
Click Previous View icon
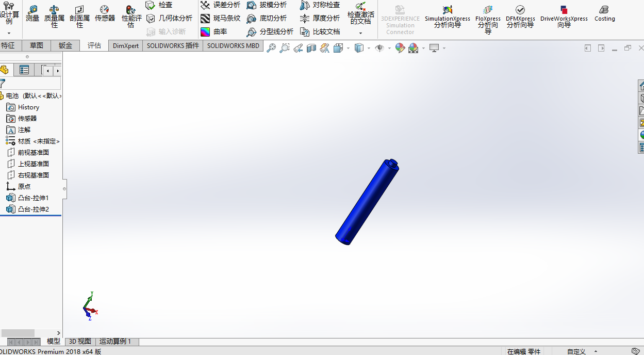point(298,48)
